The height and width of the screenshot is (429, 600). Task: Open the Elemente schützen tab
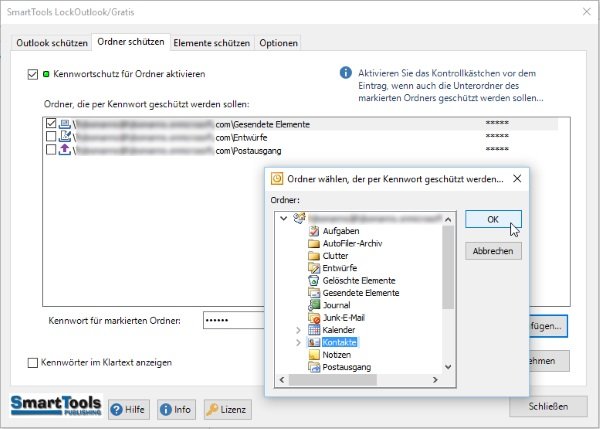click(212, 43)
